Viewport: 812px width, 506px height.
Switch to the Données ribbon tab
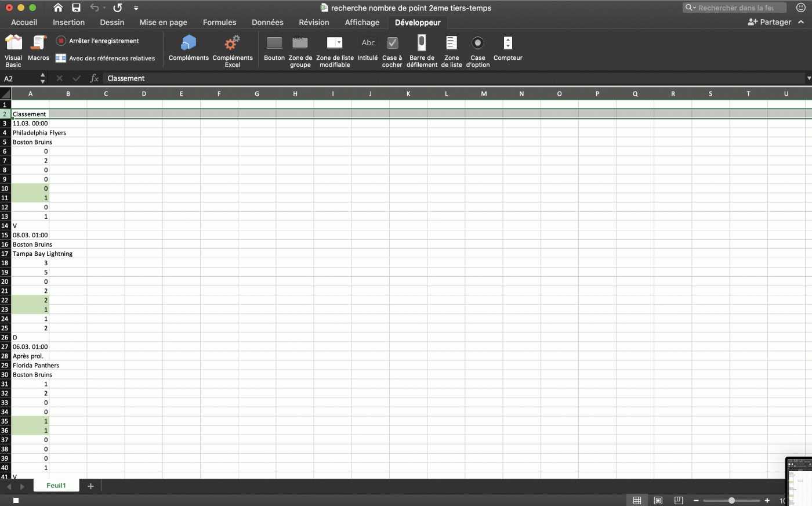tap(267, 22)
